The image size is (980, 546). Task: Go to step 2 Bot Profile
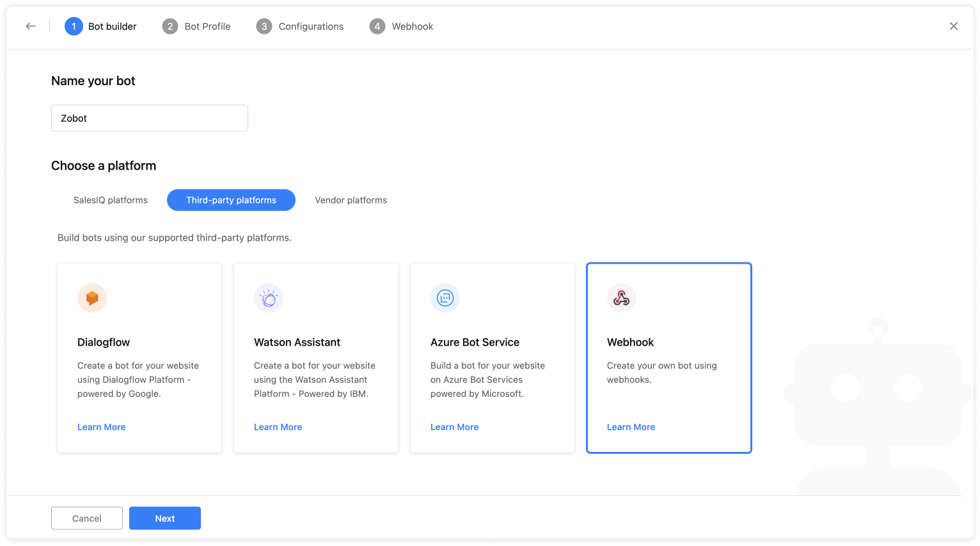point(196,26)
